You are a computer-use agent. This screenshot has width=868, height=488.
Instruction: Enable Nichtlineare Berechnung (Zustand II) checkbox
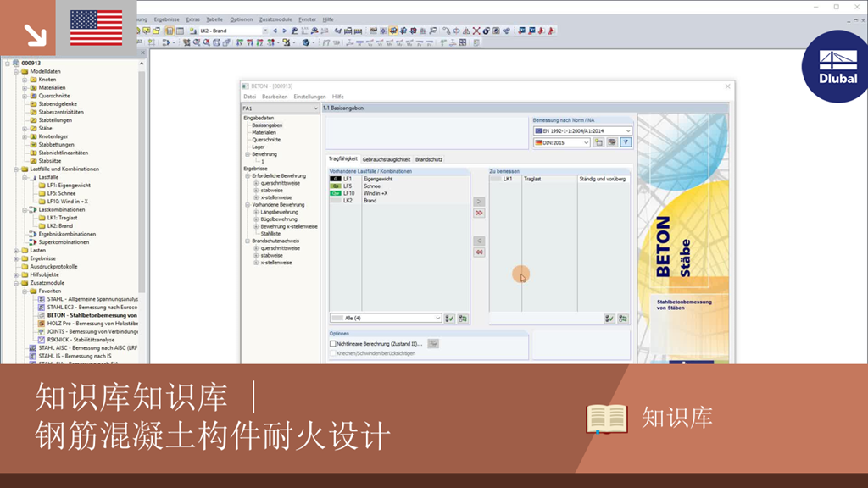coord(332,344)
